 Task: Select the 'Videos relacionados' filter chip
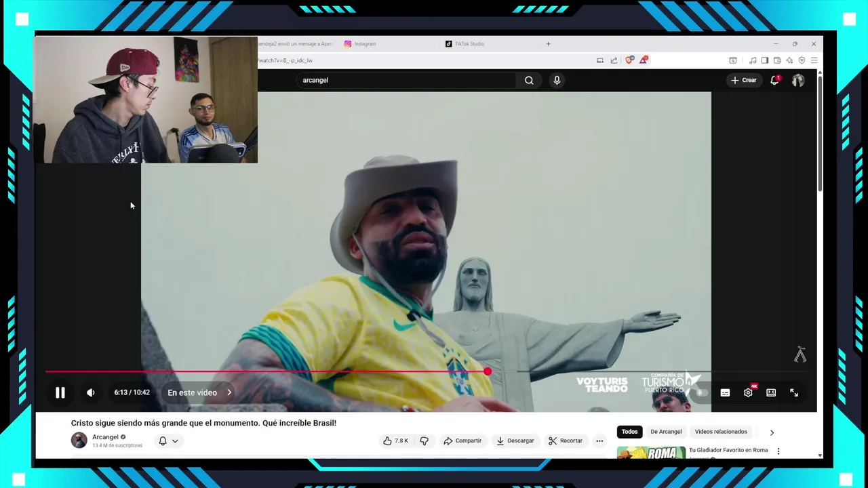pos(721,432)
